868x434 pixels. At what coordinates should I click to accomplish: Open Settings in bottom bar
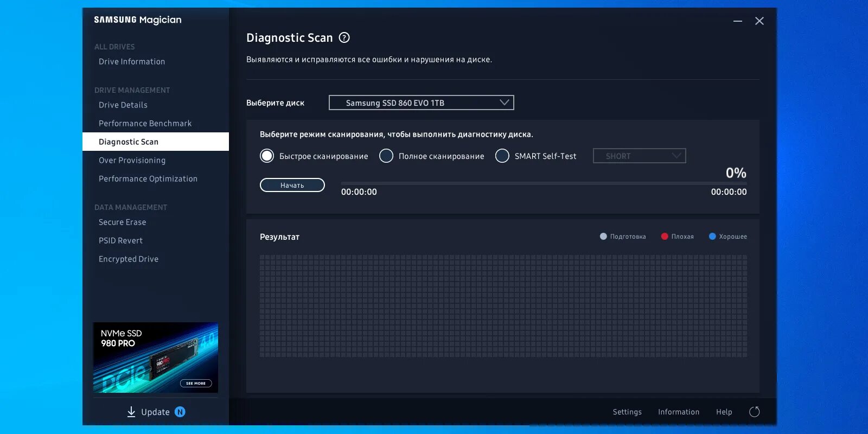pos(627,412)
